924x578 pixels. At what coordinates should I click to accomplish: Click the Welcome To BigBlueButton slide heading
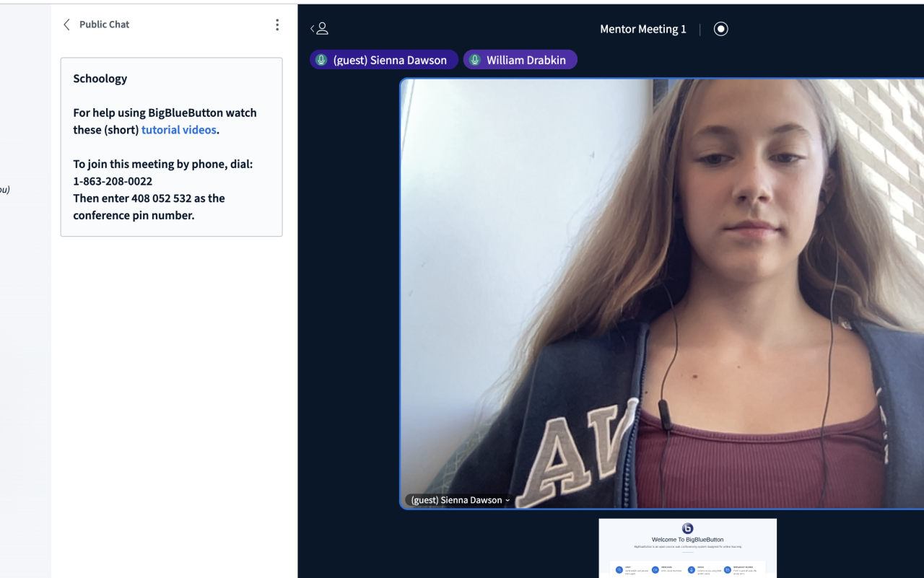coord(687,540)
